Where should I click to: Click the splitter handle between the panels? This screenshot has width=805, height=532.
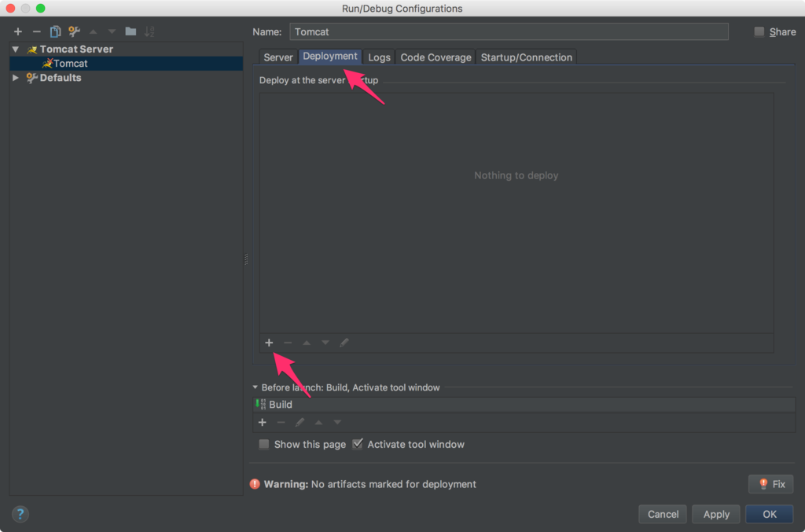[246, 259]
